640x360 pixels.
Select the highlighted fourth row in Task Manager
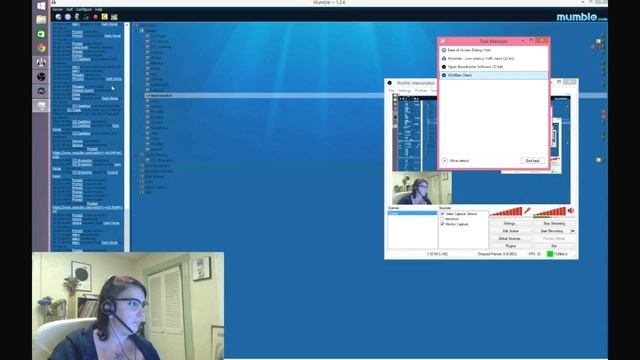pos(494,75)
